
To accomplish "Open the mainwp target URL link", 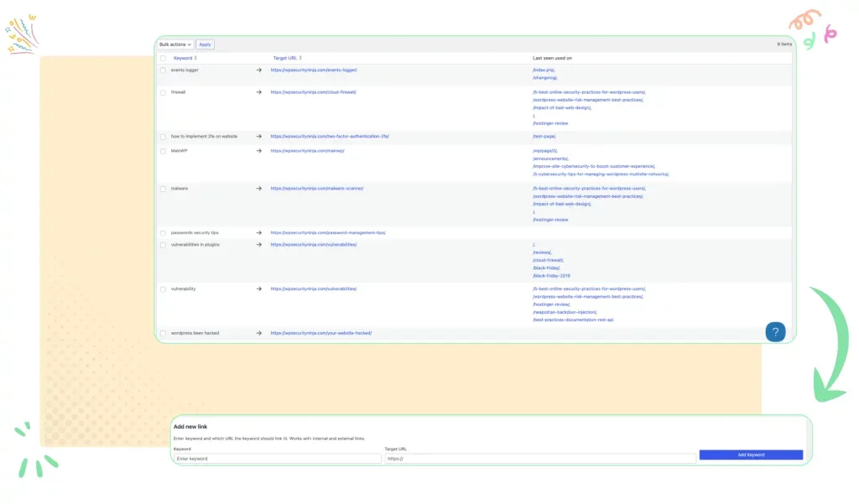I will [x=307, y=151].
